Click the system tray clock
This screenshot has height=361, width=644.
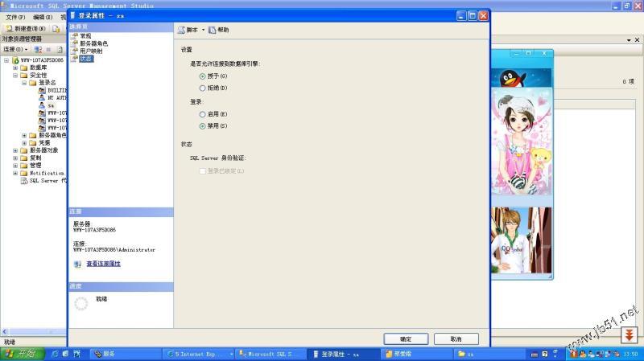(630, 354)
